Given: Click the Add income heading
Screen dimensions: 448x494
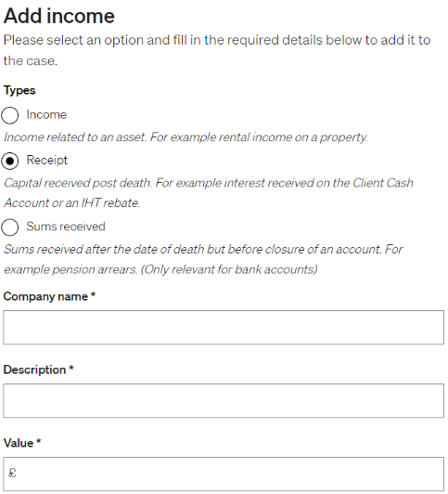Looking at the screenshot, I should [59, 16].
